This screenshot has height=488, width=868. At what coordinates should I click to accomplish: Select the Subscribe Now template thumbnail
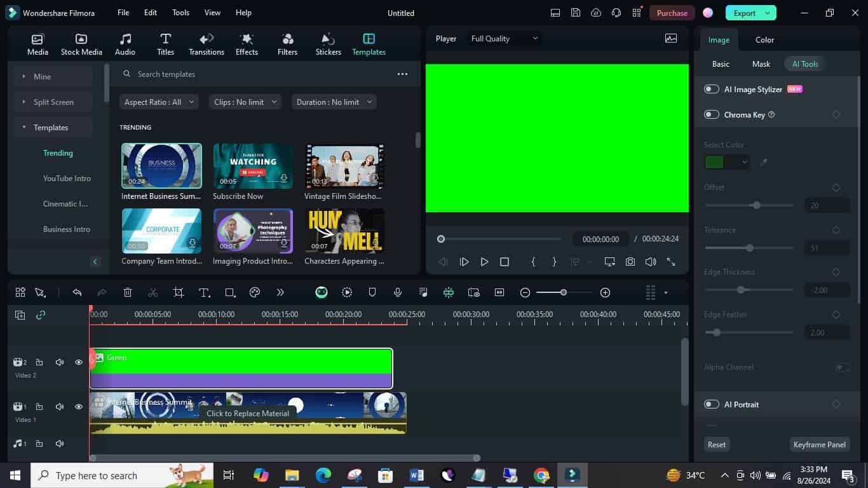click(x=253, y=165)
